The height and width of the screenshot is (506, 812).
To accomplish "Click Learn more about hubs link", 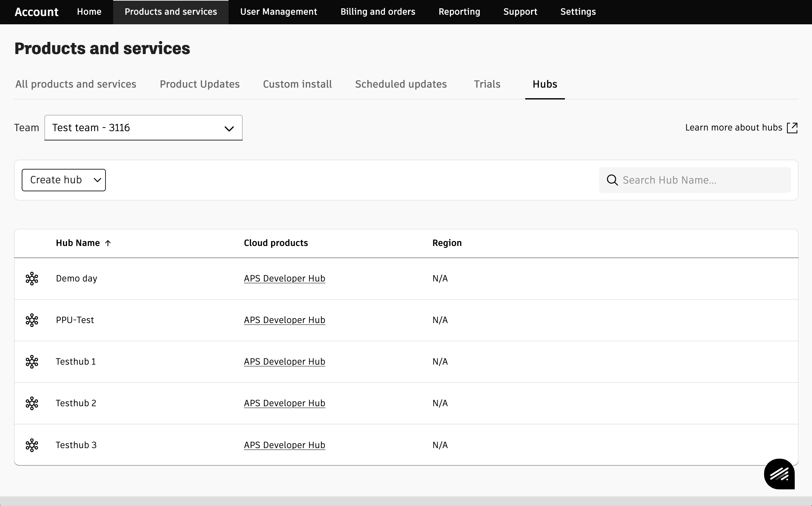I will point(733,128).
